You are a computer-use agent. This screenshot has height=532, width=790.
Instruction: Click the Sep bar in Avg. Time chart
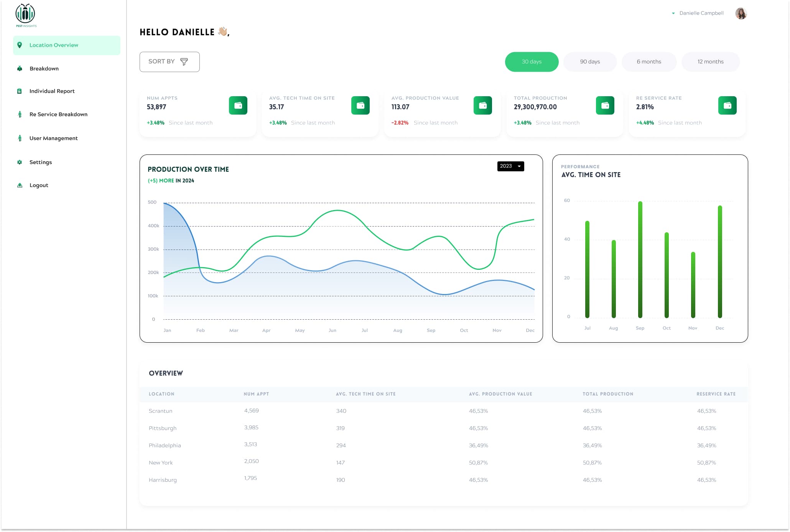pos(640,259)
